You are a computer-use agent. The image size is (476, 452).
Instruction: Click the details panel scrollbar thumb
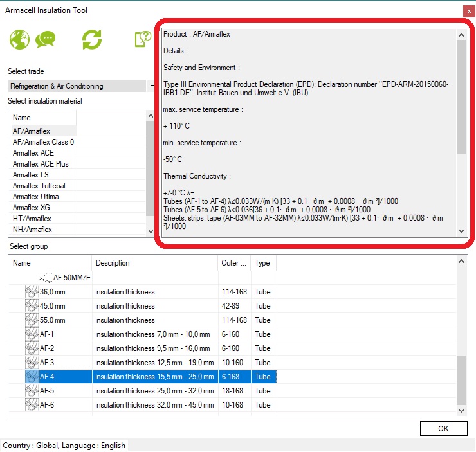tap(461, 97)
